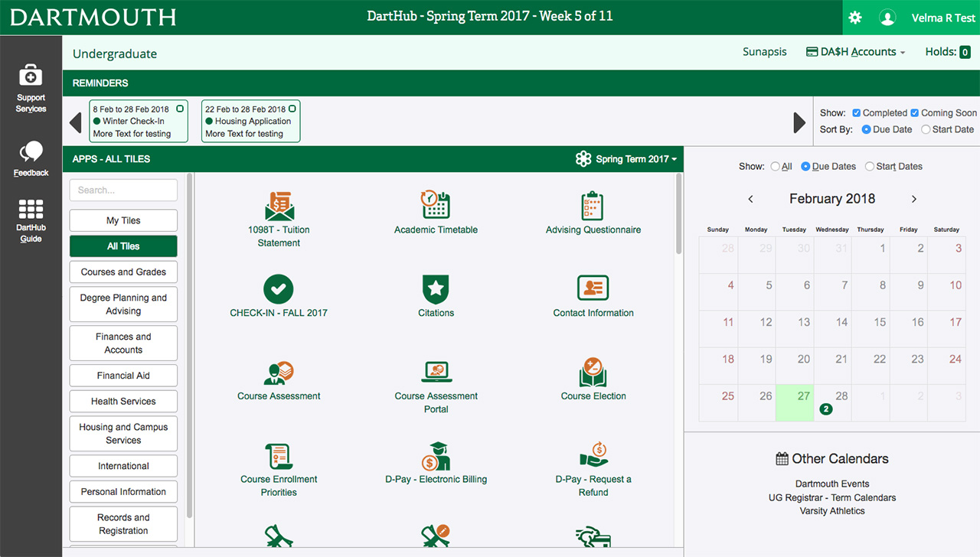Select the Start Date sort radio button
980x557 pixels.
point(926,129)
